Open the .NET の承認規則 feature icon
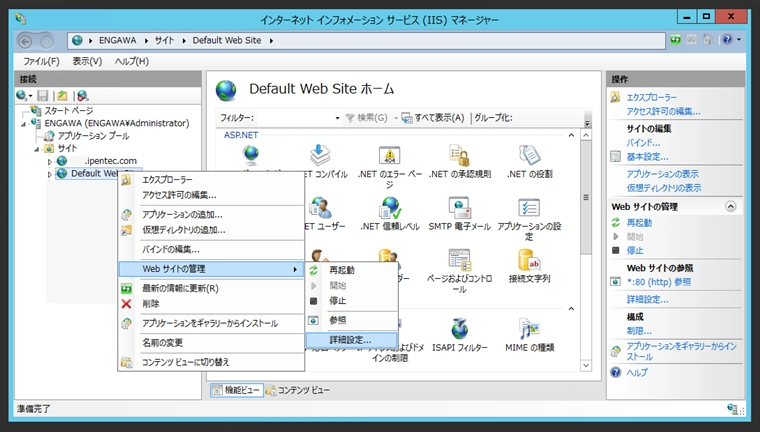The width and height of the screenshot is (760, 432). coord(459,156)
